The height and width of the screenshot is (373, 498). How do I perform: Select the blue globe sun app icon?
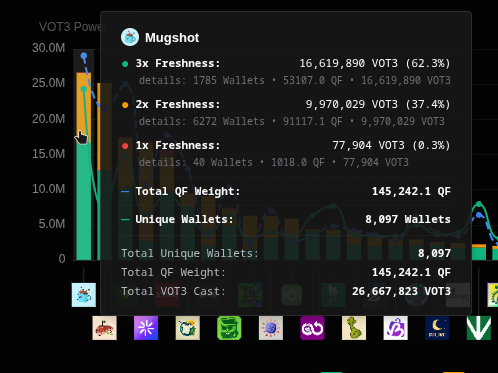(x=271, y=328)
